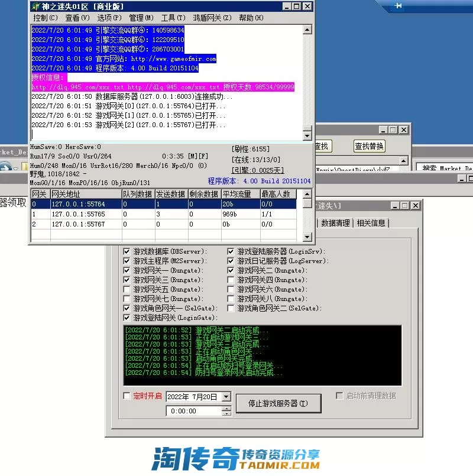Enable 游戏角色网关二 (SelGate) checkbox

pyautogui.click(x=231, y=308)
